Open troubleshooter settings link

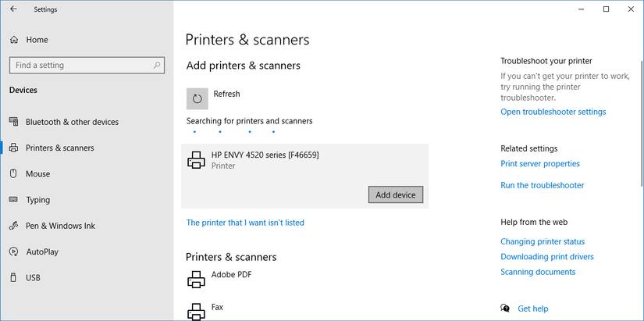tap(553, 112)
